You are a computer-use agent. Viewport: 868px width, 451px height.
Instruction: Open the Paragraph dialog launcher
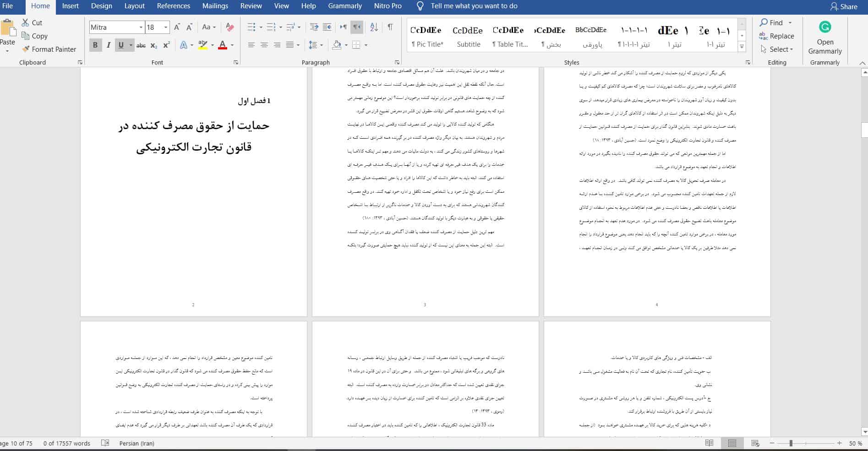coord(397,62)
